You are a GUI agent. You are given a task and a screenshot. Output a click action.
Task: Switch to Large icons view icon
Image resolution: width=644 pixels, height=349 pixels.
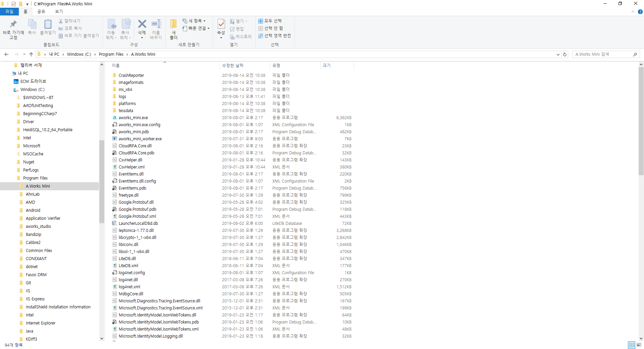pyautogui.click(x=639, y=345)
